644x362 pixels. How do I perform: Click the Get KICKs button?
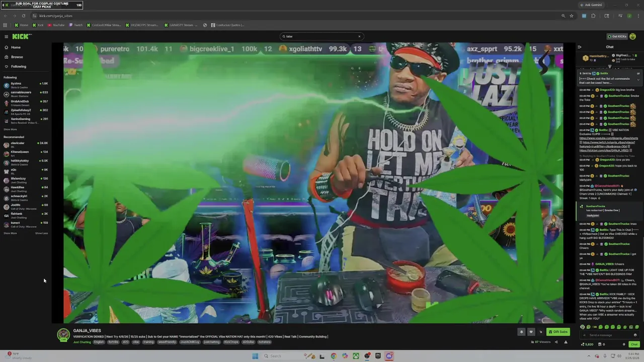(x=617, y=36)
